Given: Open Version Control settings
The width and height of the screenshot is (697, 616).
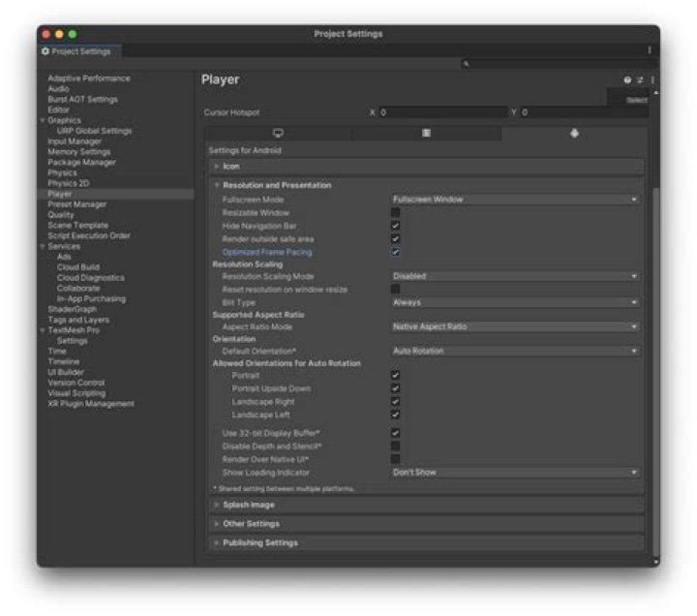Looking at the screenshot, I should point(76,383).
